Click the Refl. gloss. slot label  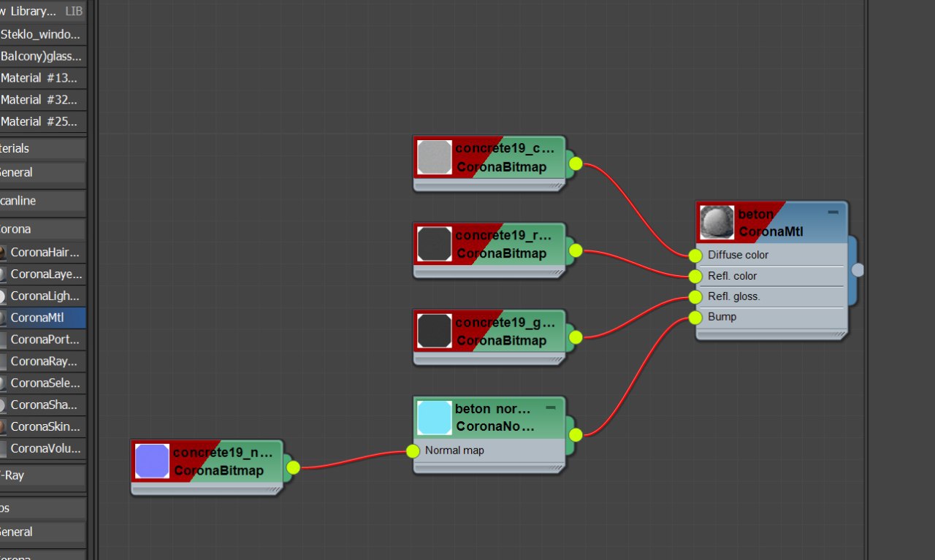click(734, 296)
